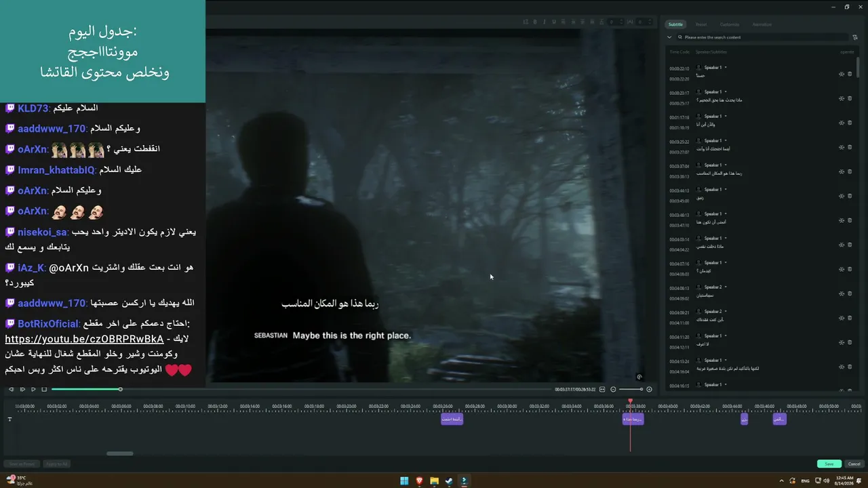Delete the Speaker 2 subtitle at 00:04:08:13
Screen dimensions: 868x488
(x=850, y=293)
